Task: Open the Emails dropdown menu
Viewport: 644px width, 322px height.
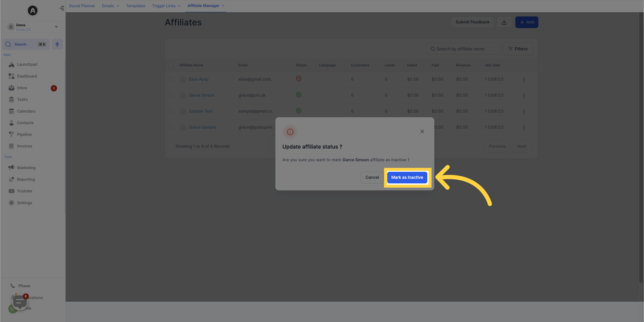Action: click(x=110, y=6)
